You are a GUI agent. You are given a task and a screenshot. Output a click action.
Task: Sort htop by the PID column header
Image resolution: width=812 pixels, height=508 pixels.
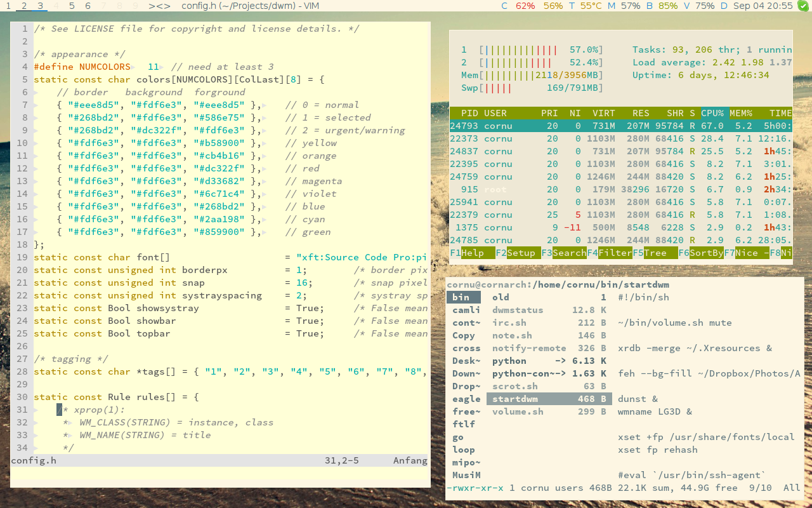coord(469,113)
